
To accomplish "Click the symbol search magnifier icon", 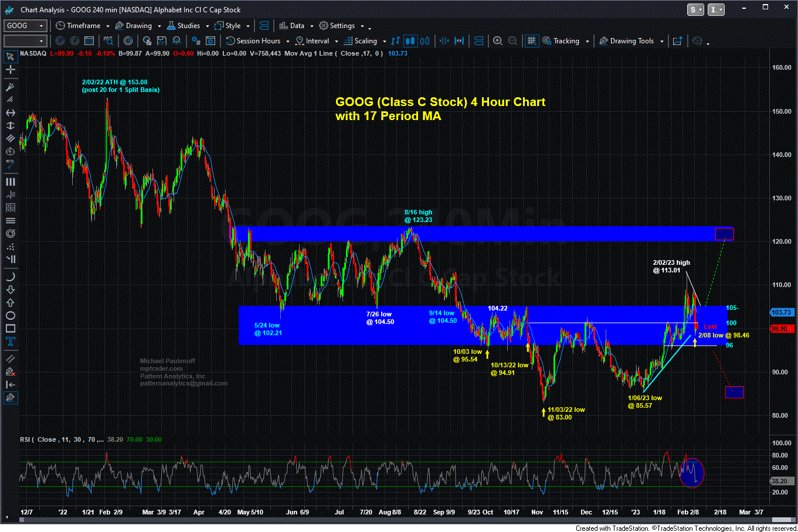I will coord(108,41).
